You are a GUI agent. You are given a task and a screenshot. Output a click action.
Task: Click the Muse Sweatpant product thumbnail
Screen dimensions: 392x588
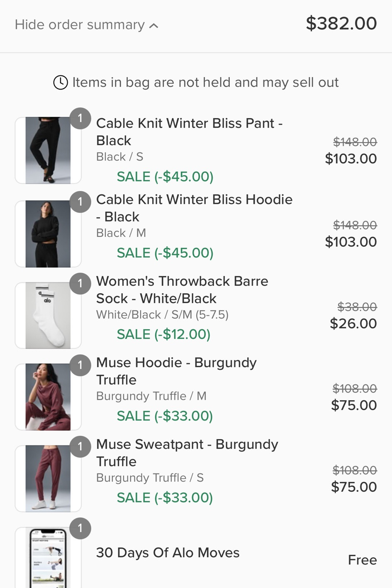(x=48, y=479)
